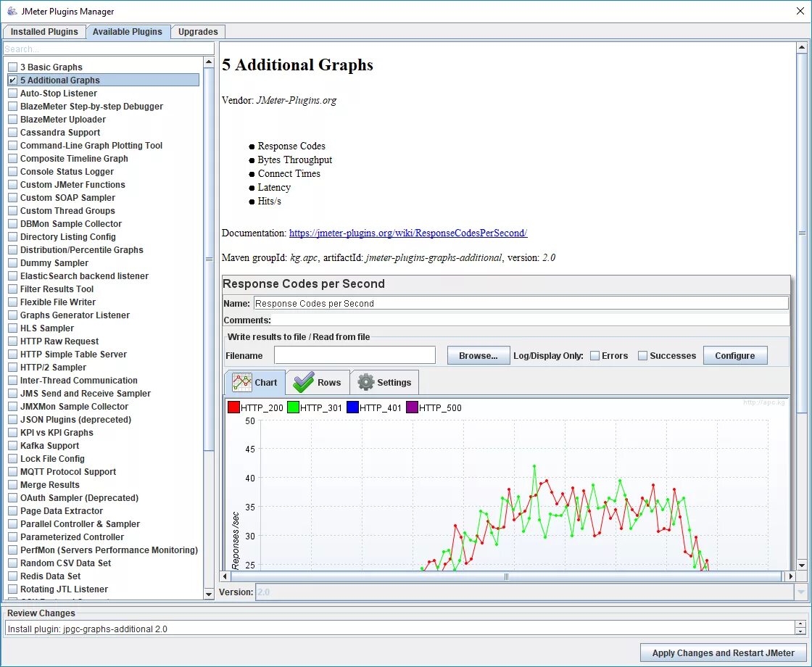Click the Settings tab gear icon

click(x=365, y=382)
